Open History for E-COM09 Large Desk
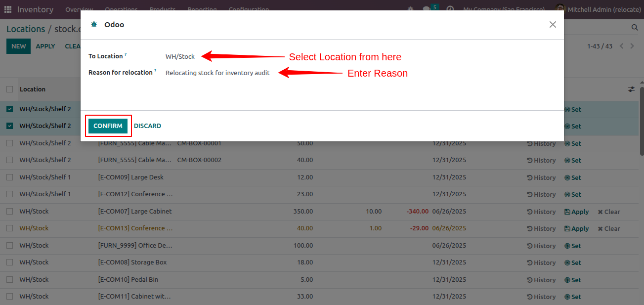Viewport: 644px width, 305px height. (x=541, y=177)
